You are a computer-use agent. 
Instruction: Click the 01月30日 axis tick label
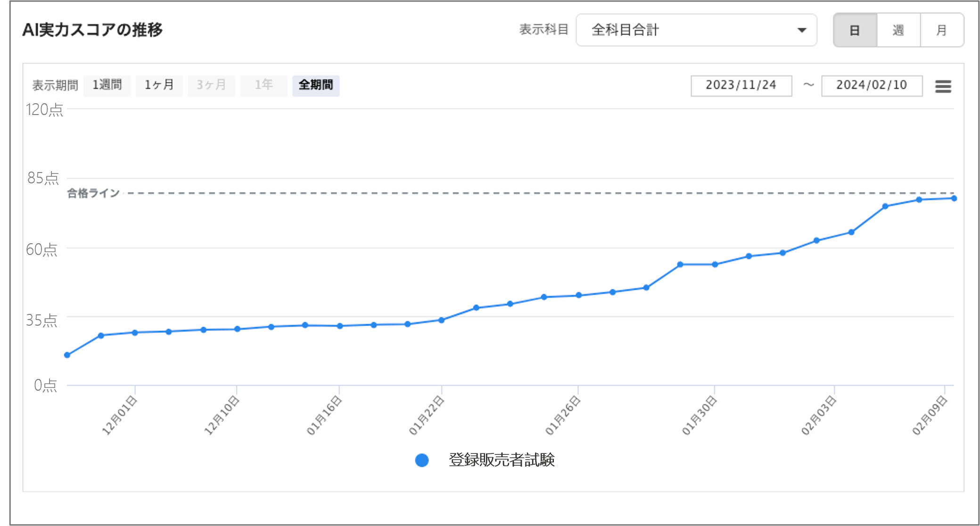click(x=700, y=416)
